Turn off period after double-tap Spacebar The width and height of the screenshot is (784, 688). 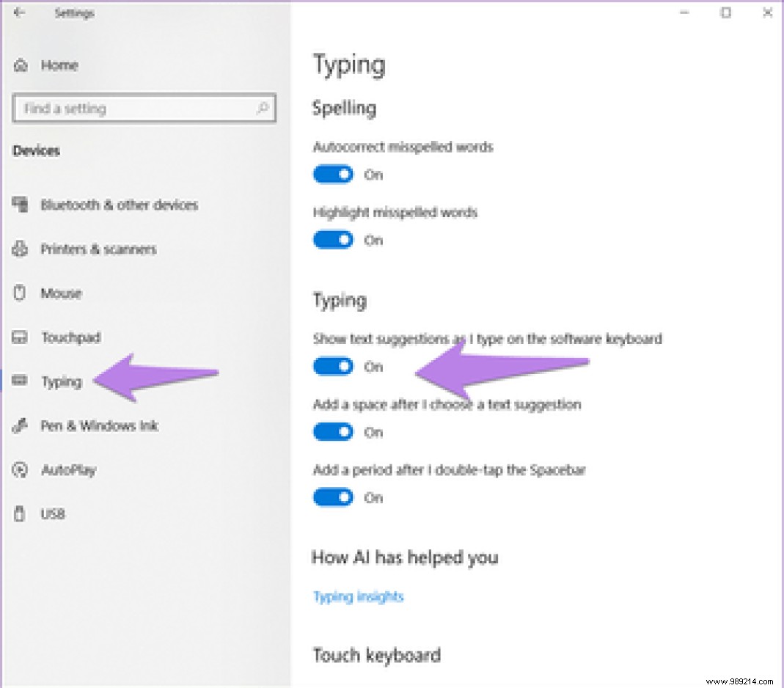pos(333,497)
